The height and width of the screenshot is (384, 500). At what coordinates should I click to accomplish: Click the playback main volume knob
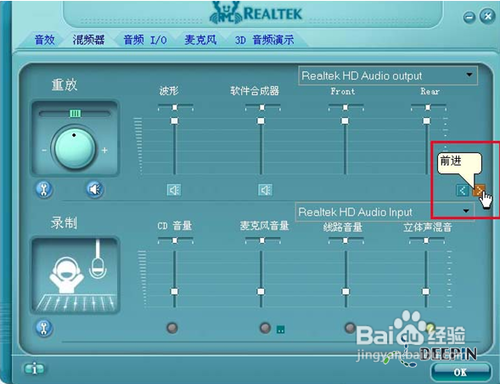[75, 148]
